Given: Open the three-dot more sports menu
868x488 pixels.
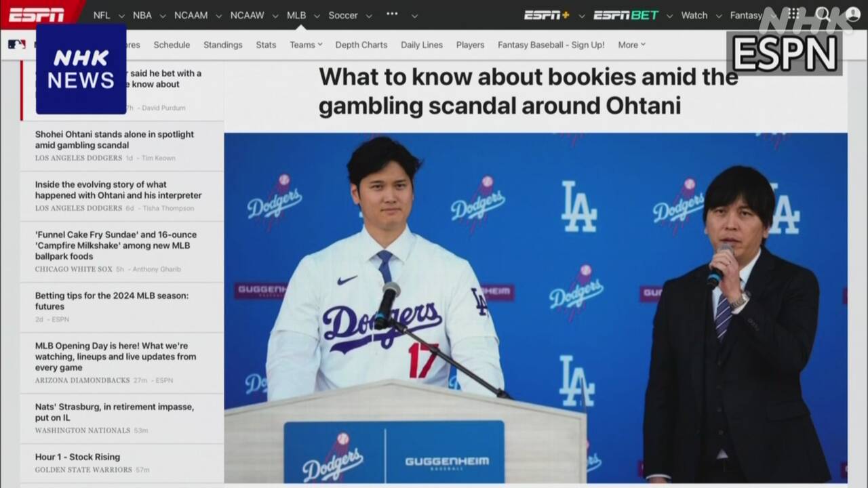Looking at the screenshot, I should (392, 15).
